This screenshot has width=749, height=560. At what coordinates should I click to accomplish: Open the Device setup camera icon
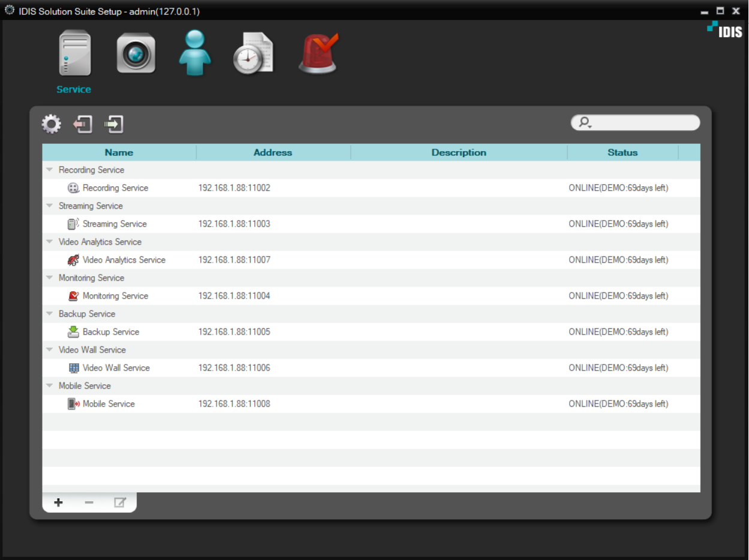coord(136,54)
